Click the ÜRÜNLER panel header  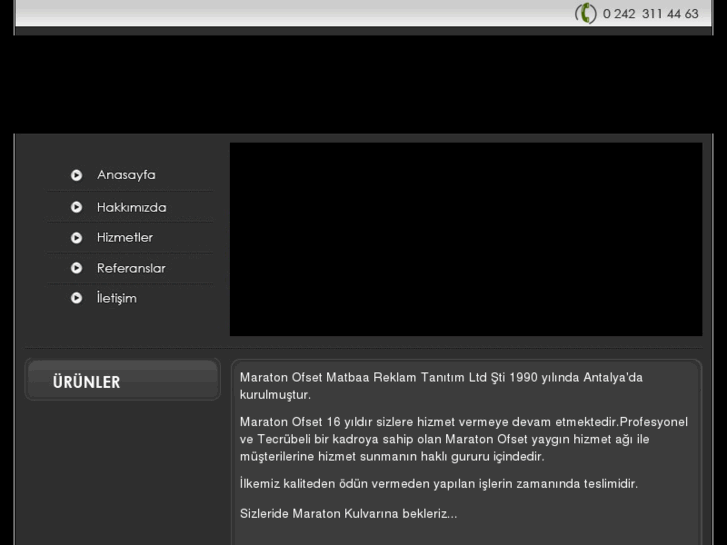(122, 380)
